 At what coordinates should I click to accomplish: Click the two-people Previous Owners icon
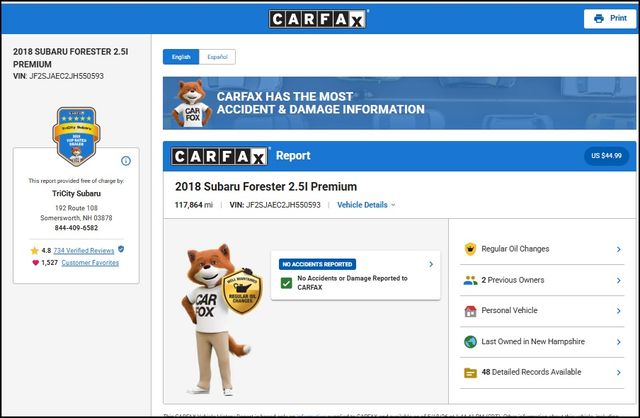(x=470, y=280)
